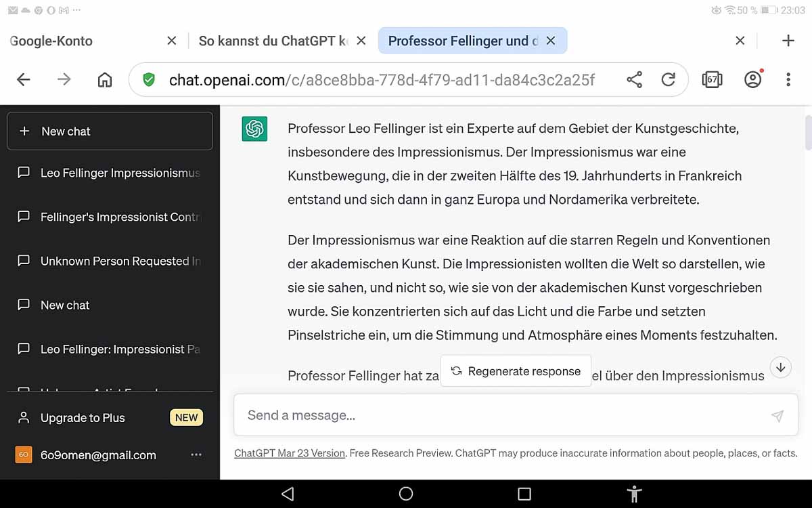Open "Fellinger's Impressionist Contr" chat
The image size is (812, 508).
coord(110,217)
